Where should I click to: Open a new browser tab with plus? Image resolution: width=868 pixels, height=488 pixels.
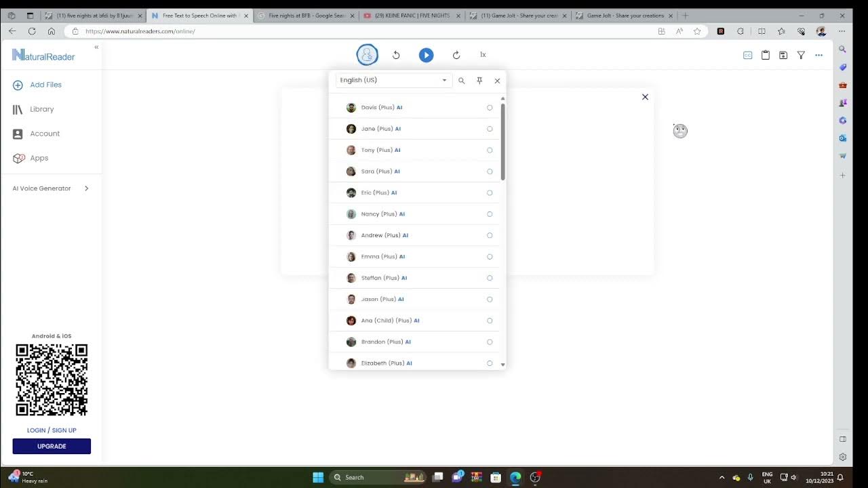[685, 15]
